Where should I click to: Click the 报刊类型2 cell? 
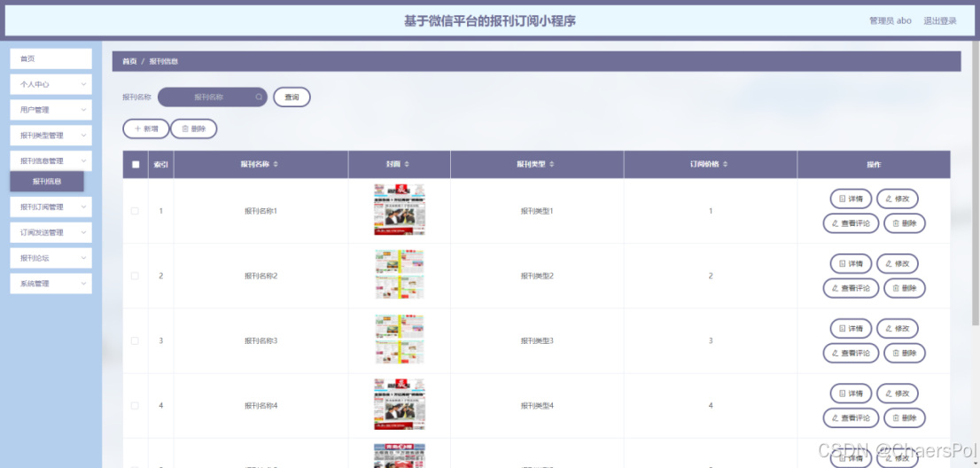coord(537,277)
